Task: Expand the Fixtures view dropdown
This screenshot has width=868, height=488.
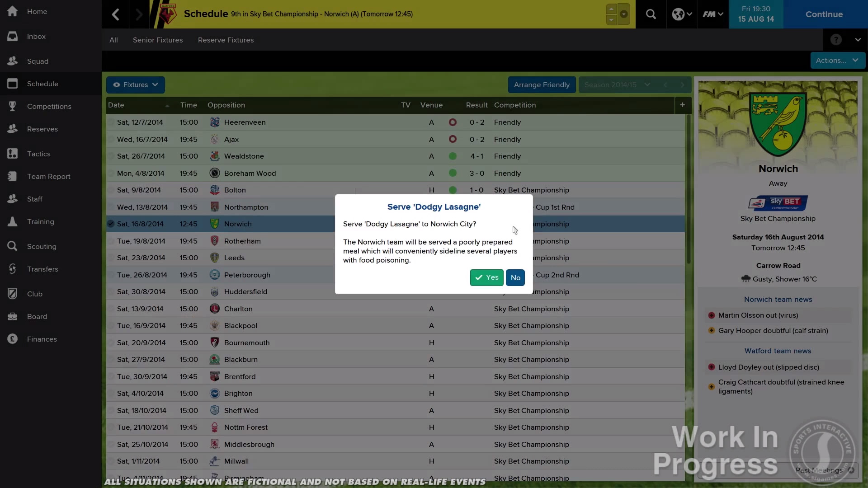Action: (x=135, y=84)
